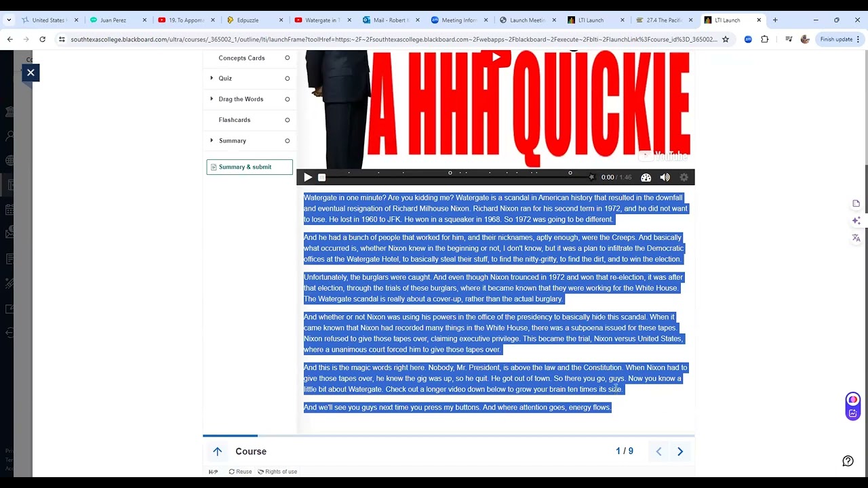Click the 1 / 9 page indicator

point(625,451)
